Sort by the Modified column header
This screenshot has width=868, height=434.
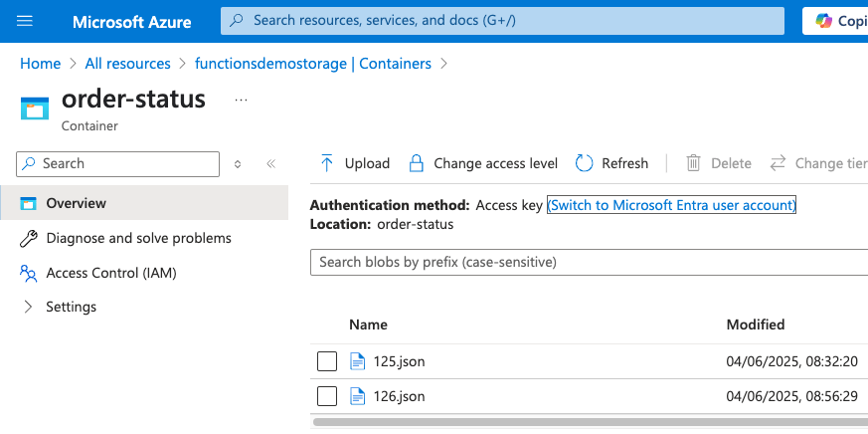[x=755, y=325]
